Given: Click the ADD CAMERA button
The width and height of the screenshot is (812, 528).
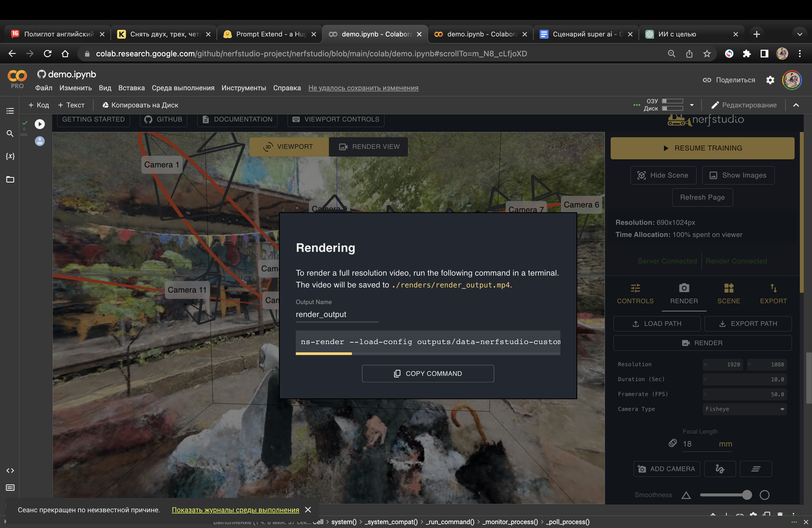Looking at the screenshot, I should click(x=666, y=469).
